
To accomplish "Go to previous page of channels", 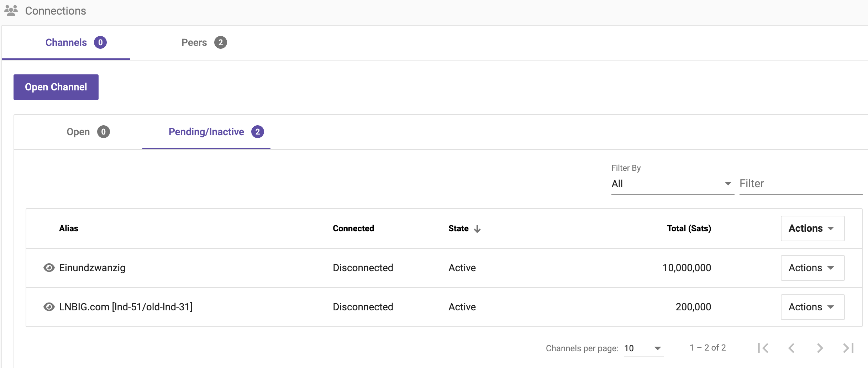I will (791, 348).
